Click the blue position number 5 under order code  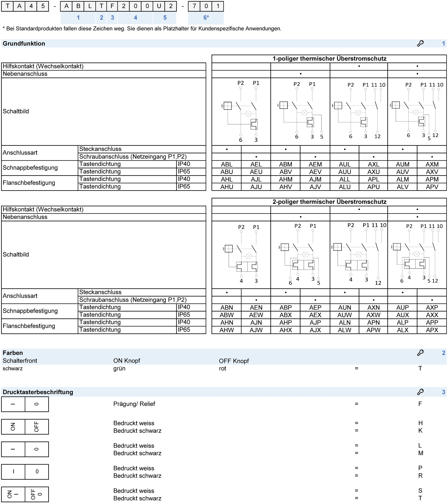165,17
